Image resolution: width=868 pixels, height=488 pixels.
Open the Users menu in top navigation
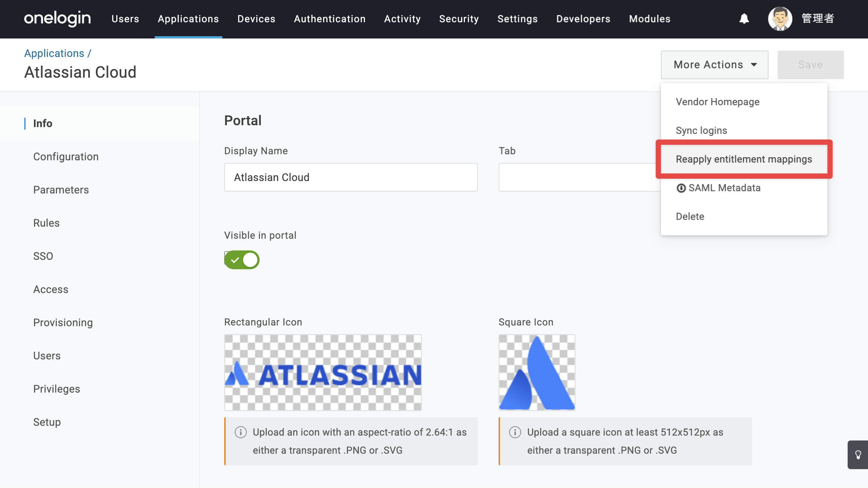point(125,19)
